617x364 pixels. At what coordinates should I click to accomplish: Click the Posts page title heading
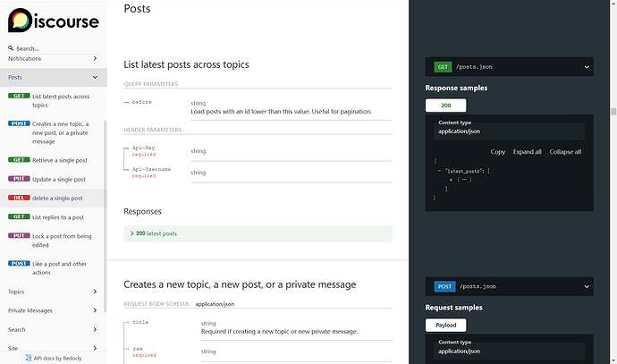137,9
